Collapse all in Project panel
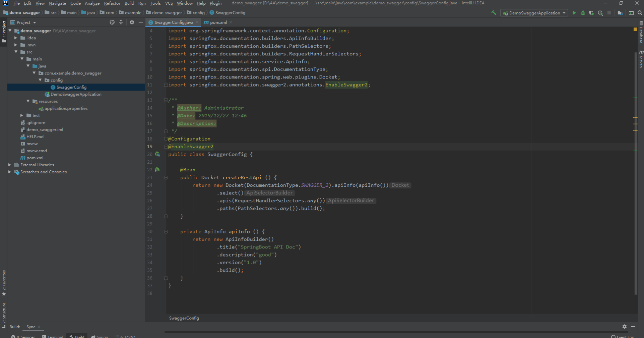 point(121,22)
